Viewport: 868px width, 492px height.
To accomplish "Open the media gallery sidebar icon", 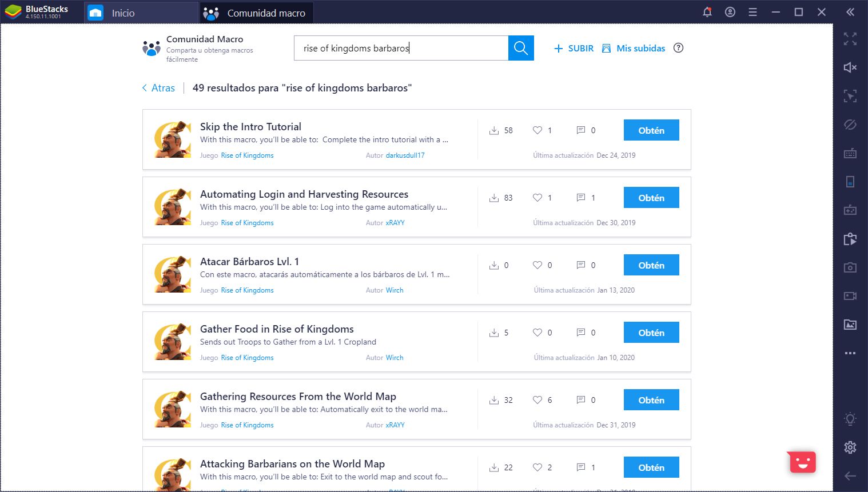I will [850, 325].
